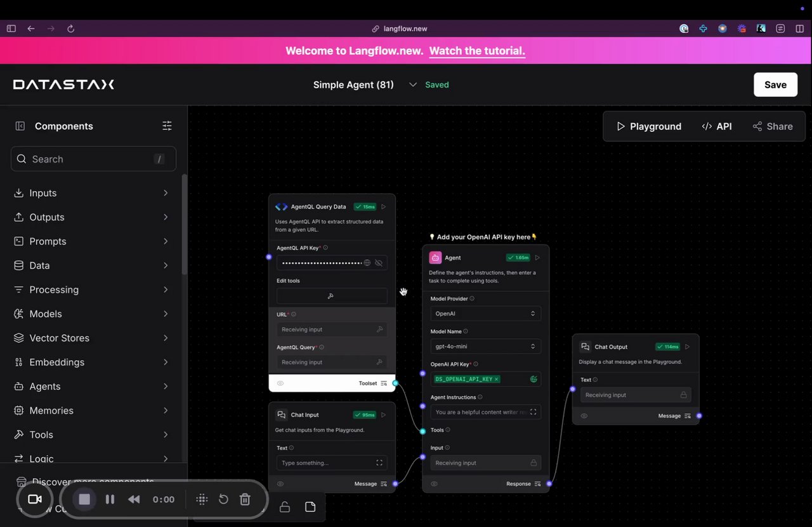Click the lock canvas icon
The width and height of the screenshot is (812, 527).
pyautogui.click(x=285, y=507)
